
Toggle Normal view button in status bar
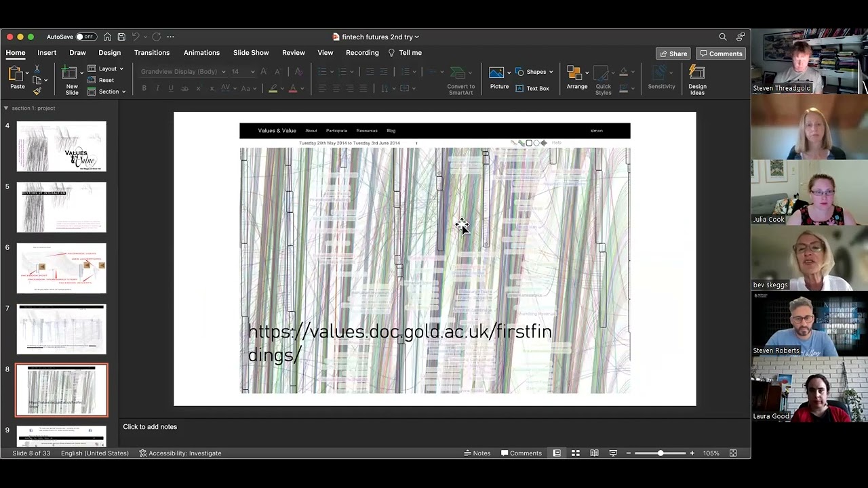click(x=557, y=453)
